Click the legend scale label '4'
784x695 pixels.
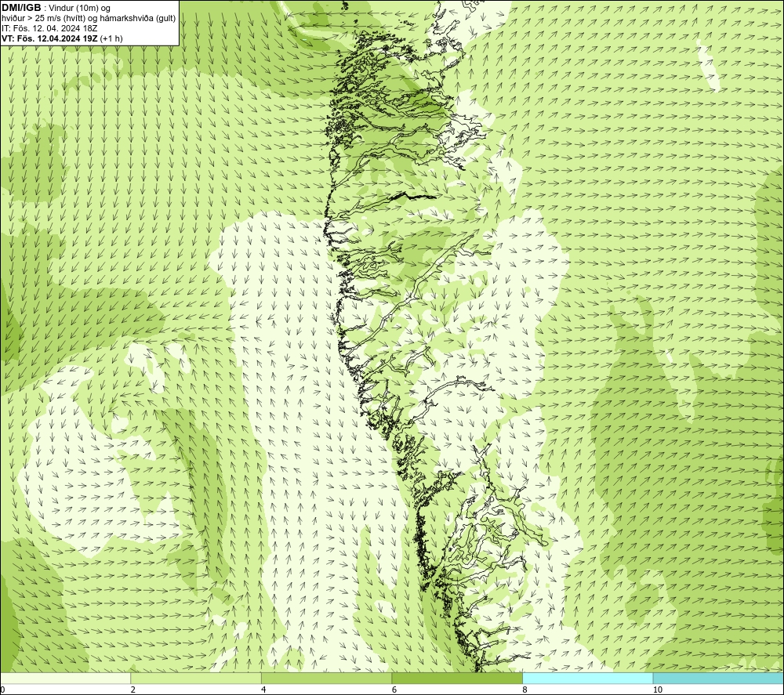(x=263, y=690)
